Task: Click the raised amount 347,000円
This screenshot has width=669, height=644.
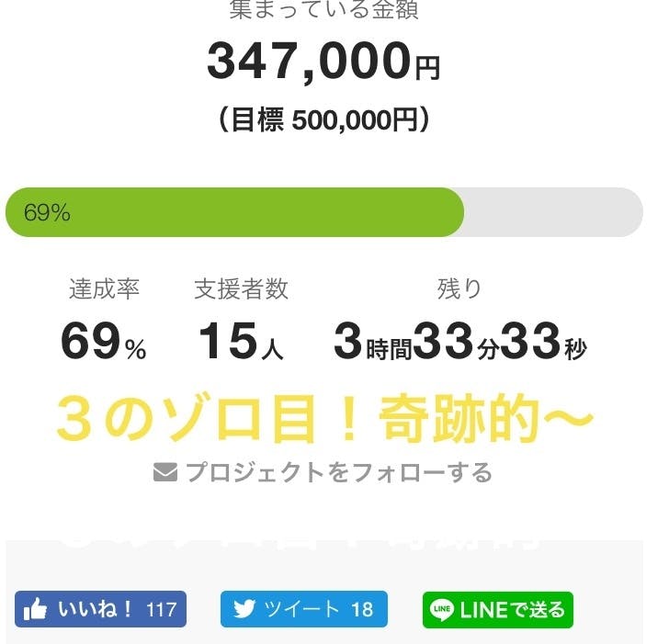Action: (323, 62)
